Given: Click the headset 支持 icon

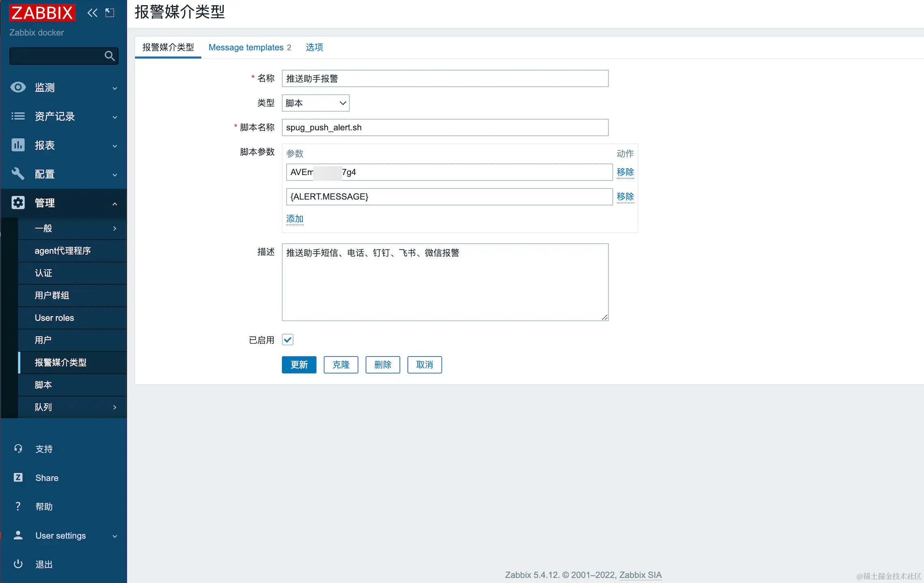Looking at the screenshot, I should point(18,448).
